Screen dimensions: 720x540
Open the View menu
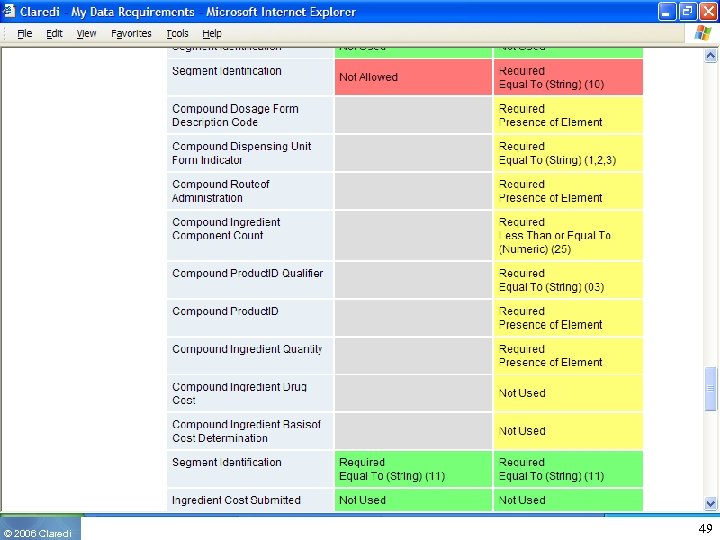86,34
